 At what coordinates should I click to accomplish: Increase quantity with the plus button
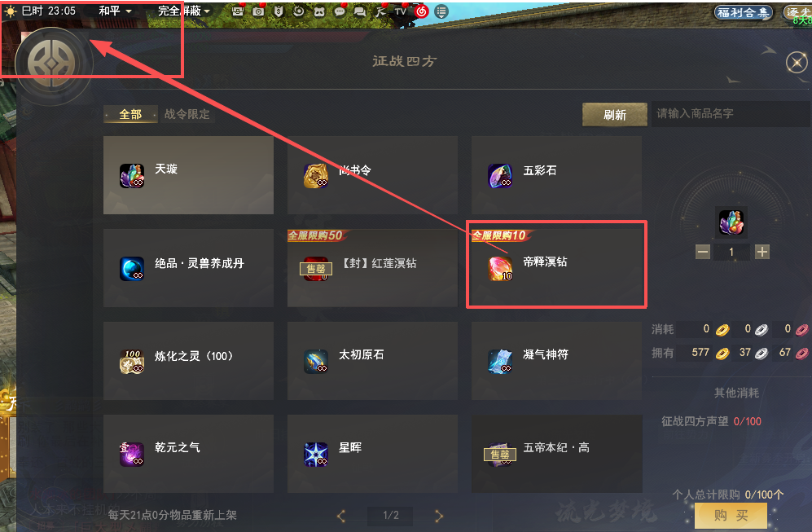762,253
